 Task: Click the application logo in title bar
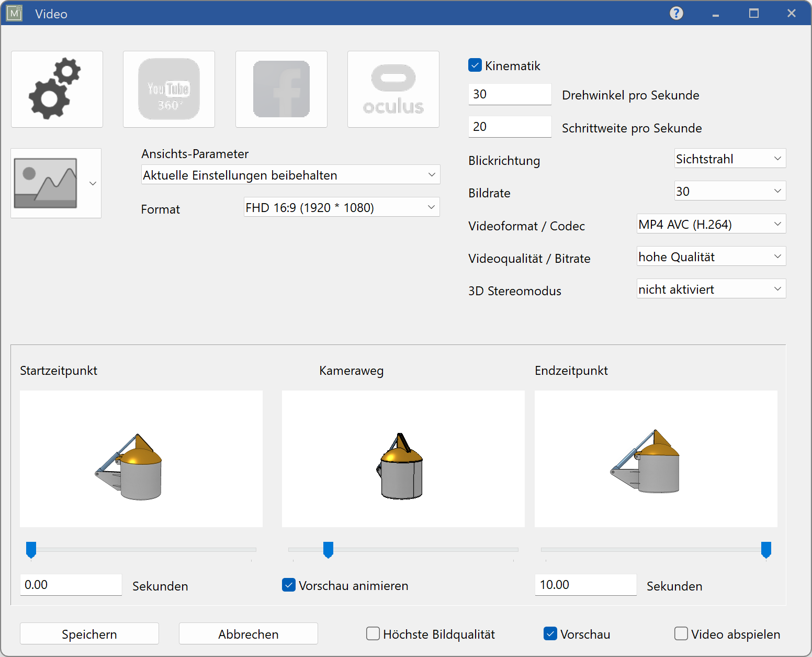point(14,13)
